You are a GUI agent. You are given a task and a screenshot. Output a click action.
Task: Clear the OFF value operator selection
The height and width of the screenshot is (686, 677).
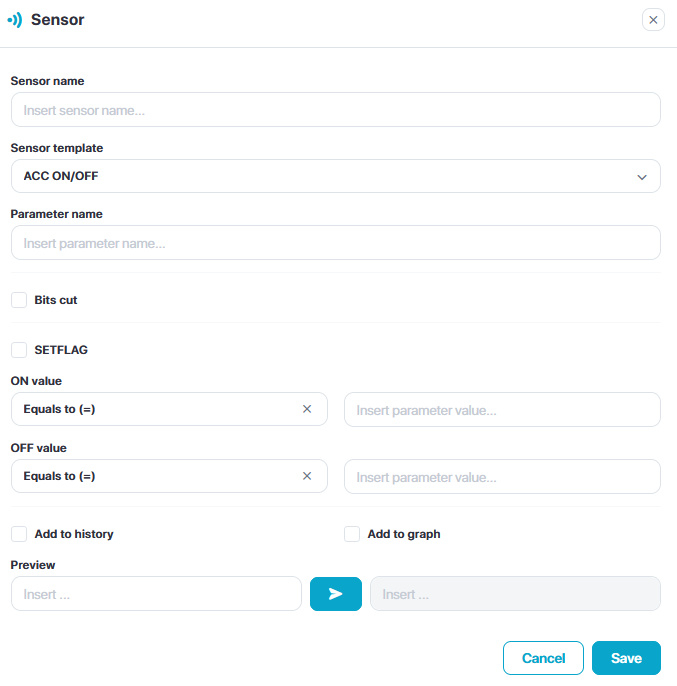tap(307, 476)
